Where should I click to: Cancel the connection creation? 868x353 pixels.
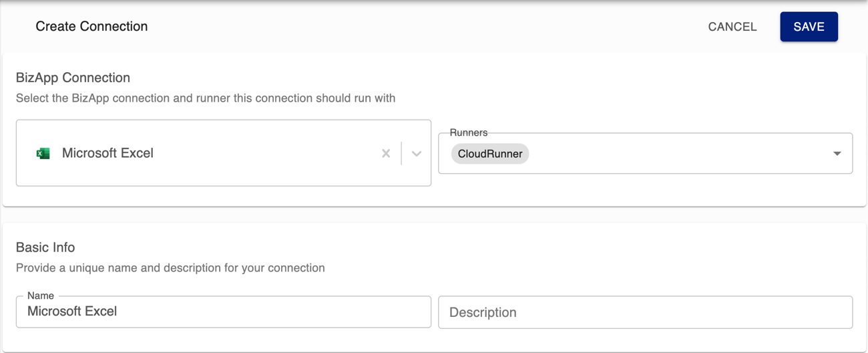coord(732,27)
